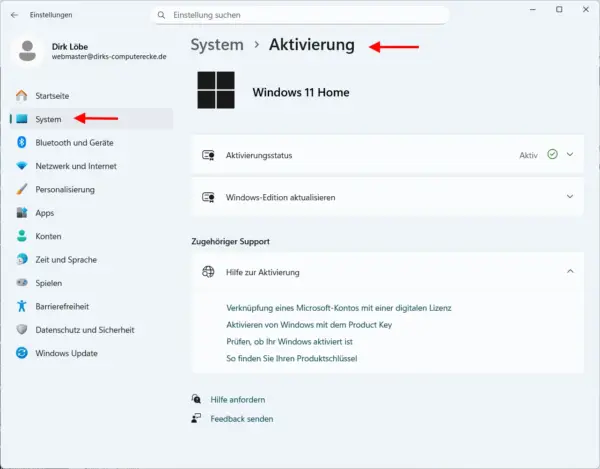The height and width of the screenshot is (469, 600).
Task: Click the webmaster email address
Action: 109,57
